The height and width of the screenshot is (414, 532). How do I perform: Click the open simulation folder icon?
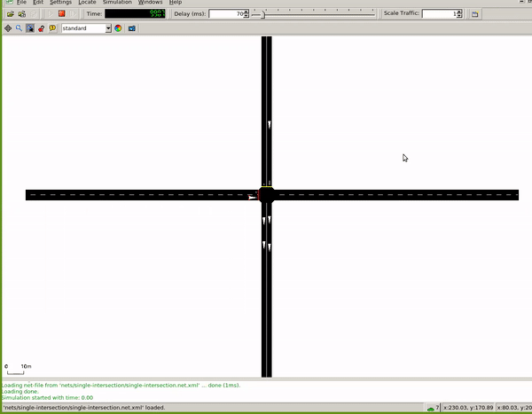click(x=10, y=14)
